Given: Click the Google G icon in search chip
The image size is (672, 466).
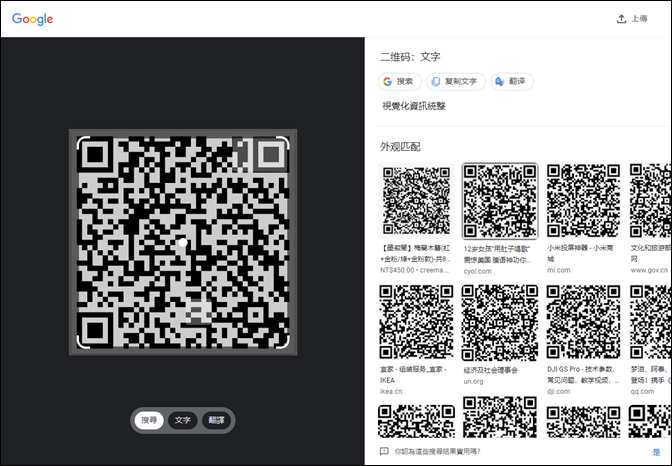Looking at the screenshot, I should tap(387, 81).
